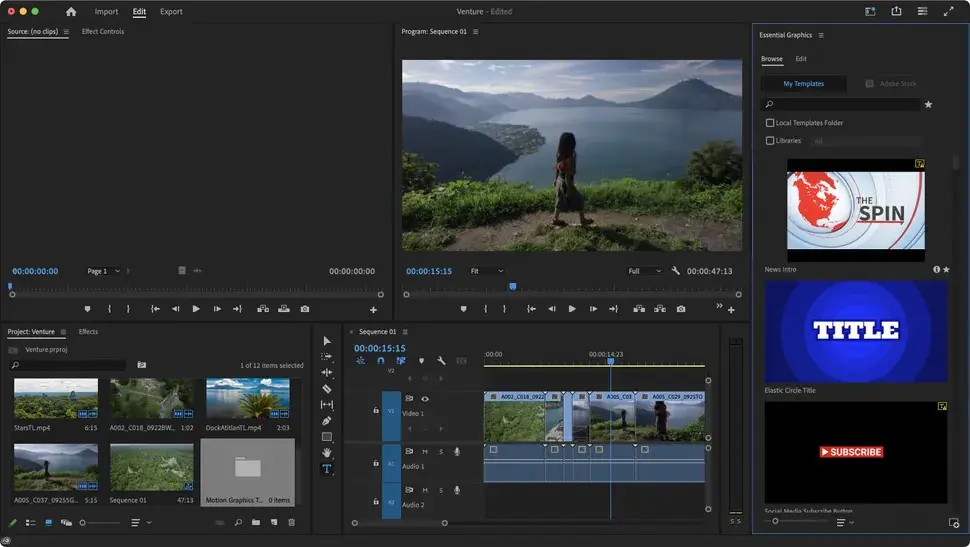The height and width of the screenshot is (547, 970).
Task: Play the Program monitor sequence
Action: pyautogui.click(x=572, y=309)
